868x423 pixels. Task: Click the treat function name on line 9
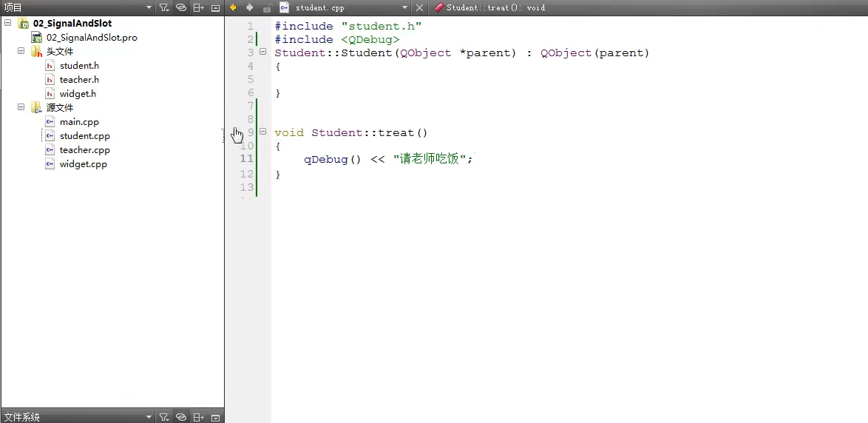pyautogui.click(x=396, y=133)
